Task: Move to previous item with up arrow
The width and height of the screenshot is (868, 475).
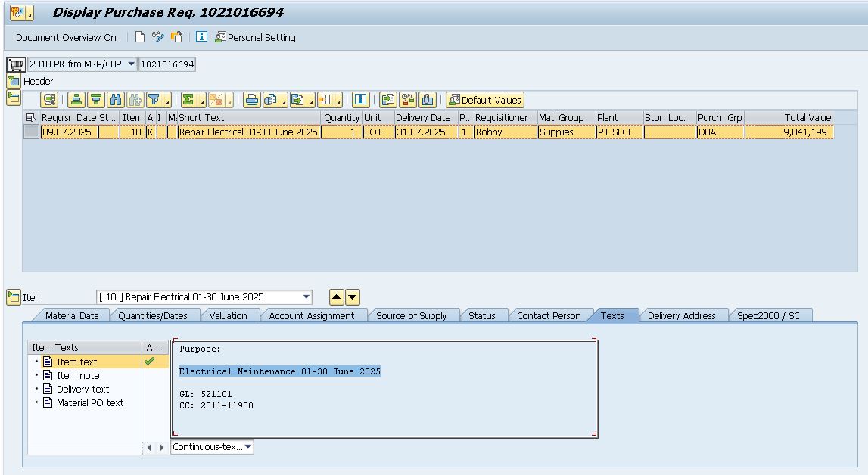Action: [x=337, y=297]
